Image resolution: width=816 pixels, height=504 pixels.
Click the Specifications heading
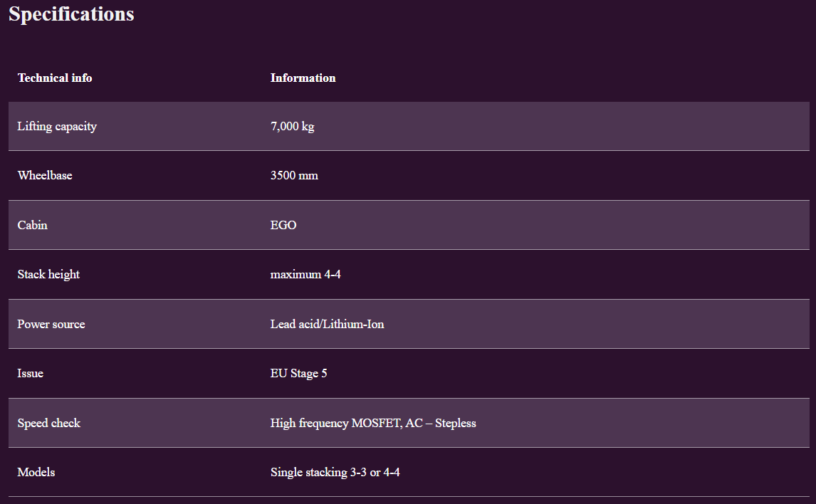(x=71, y=14)
